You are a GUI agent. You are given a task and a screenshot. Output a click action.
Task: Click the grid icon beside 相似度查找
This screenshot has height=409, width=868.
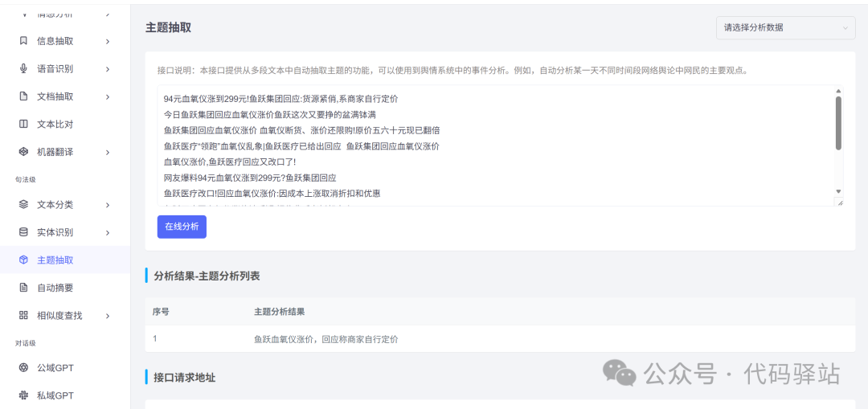(23, 316)
